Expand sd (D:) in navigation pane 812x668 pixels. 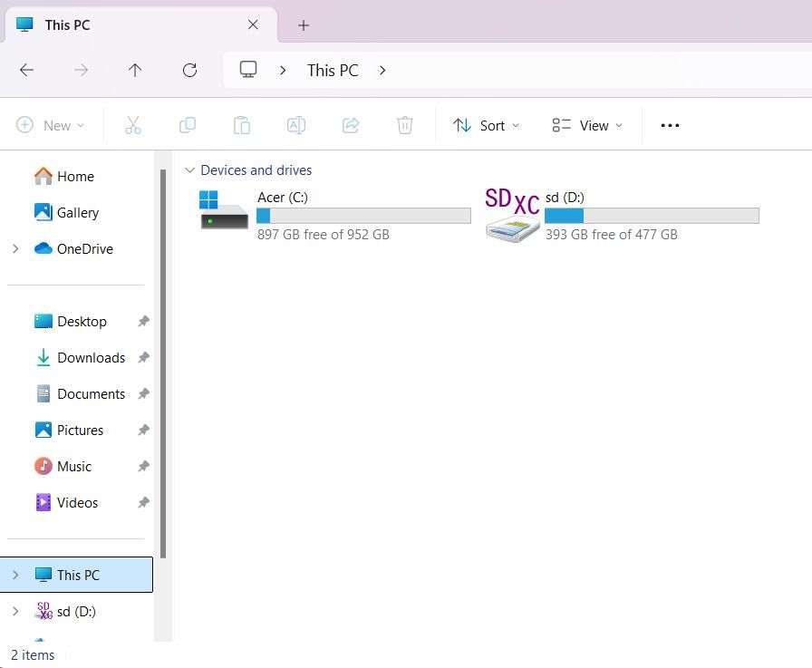15,612
